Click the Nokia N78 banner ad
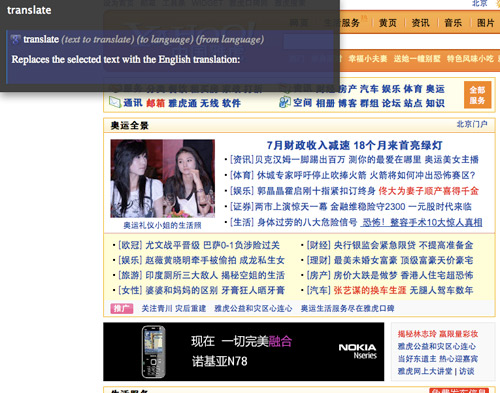 tap(244, 352)
